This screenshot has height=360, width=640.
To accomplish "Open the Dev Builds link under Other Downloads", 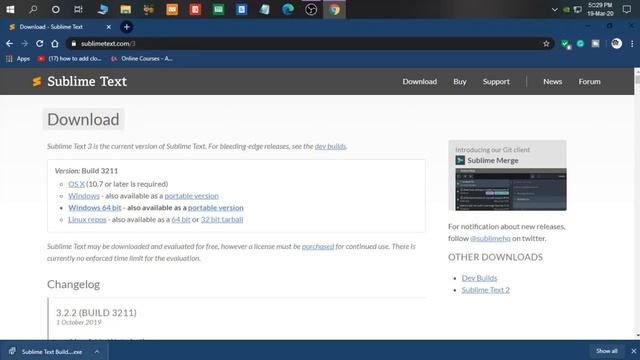I will pyautogui.click(x=479, y=278).
